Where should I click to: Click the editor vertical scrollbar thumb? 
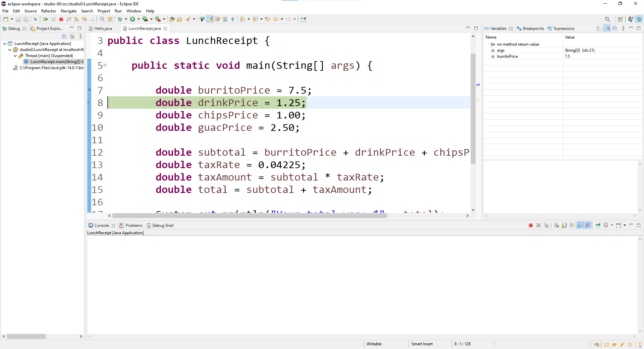473,109
